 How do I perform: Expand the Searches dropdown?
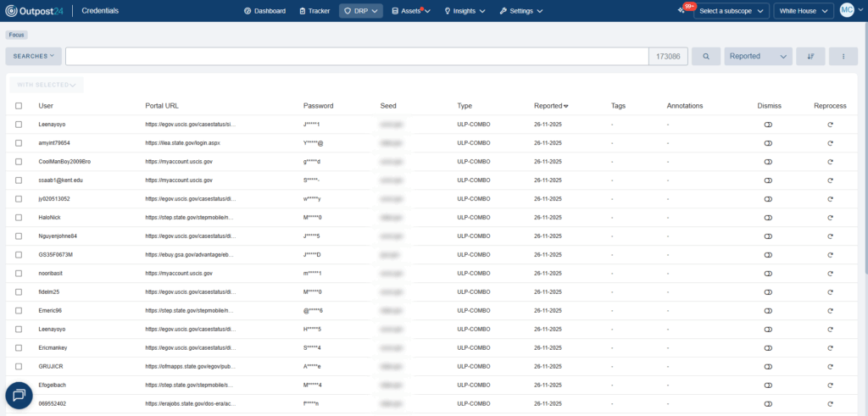pos(34,57)
